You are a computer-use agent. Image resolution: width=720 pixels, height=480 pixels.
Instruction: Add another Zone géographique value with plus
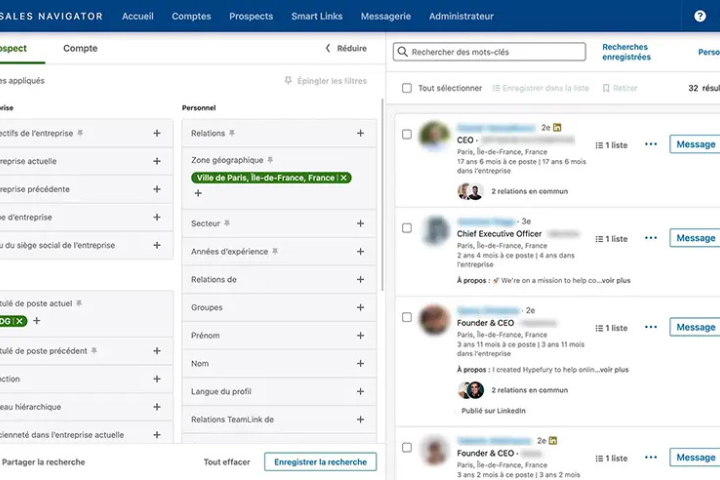198,193
